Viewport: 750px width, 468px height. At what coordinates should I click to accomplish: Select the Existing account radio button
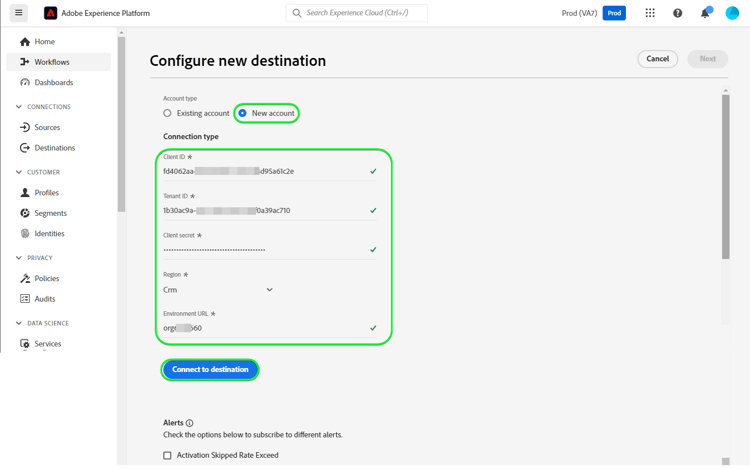click(x=168, y=113)
